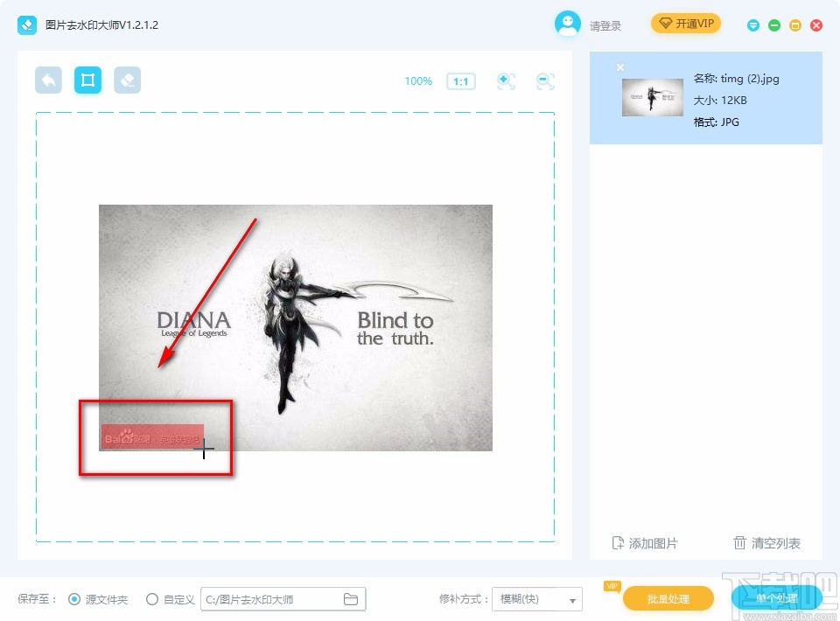840x621 pixels.
Task: Click the file size text 12KB
Action: point(734,100)
